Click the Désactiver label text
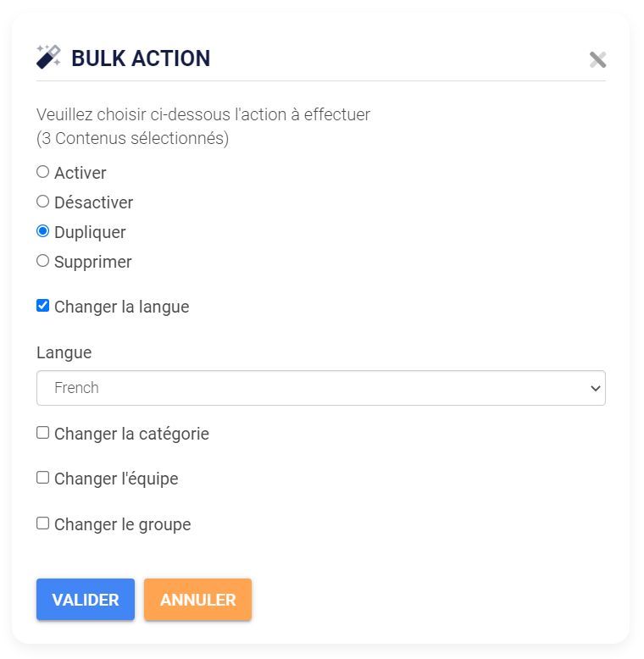Screen dimensions: 644x659 [x=94, y=202]
